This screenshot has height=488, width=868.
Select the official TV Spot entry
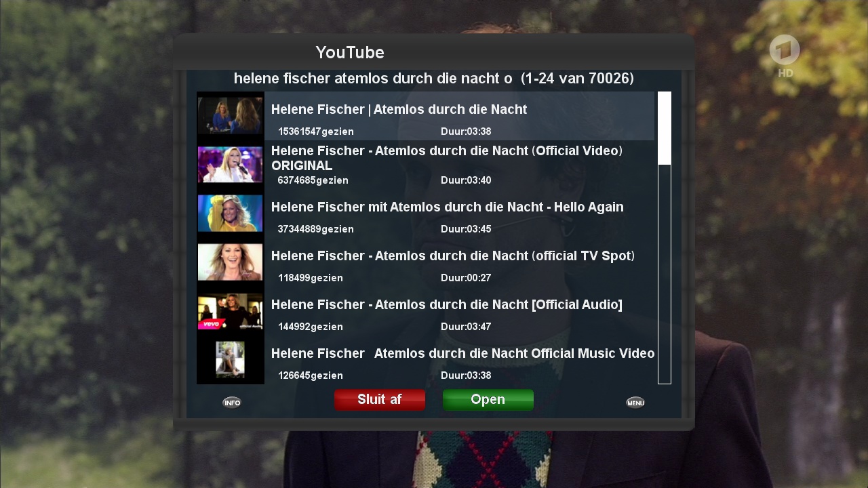point(460,262)
